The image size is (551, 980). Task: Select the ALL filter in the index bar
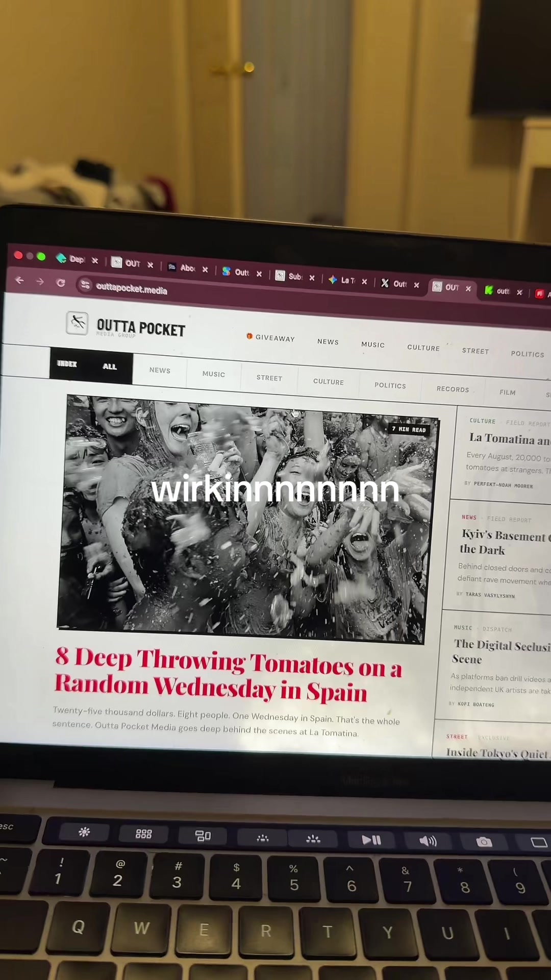(110, 366)
